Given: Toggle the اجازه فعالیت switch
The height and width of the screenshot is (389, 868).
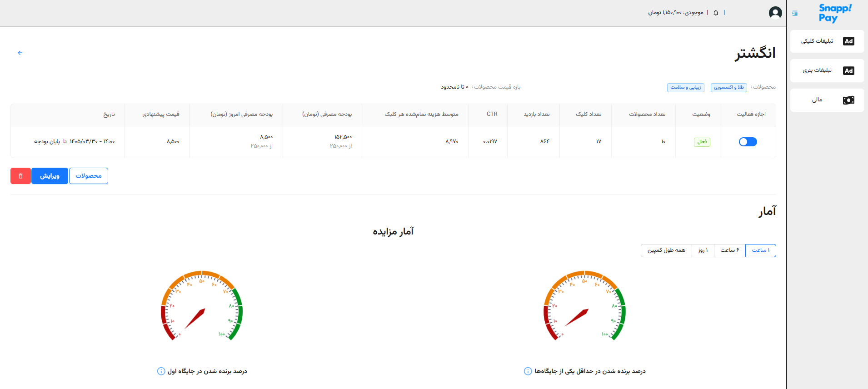Looking at the screenshot, I should coord(748,142).
